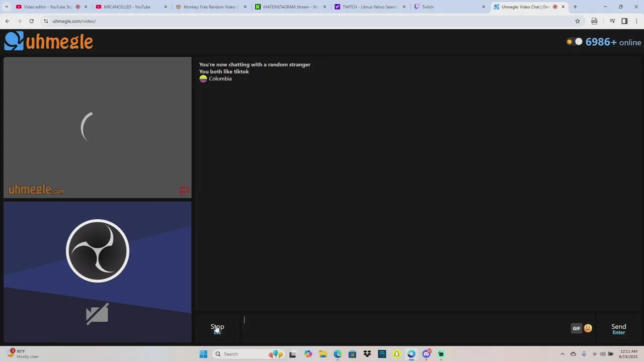Click the Uhmegle logo
Screen dimensions: 644x362
[49, 42]
